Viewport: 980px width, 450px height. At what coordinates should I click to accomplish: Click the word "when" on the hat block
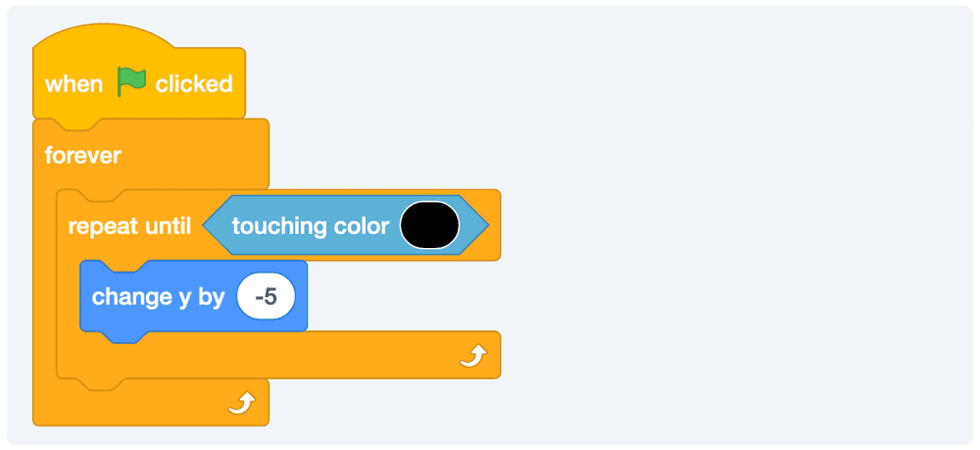point(73,84)
